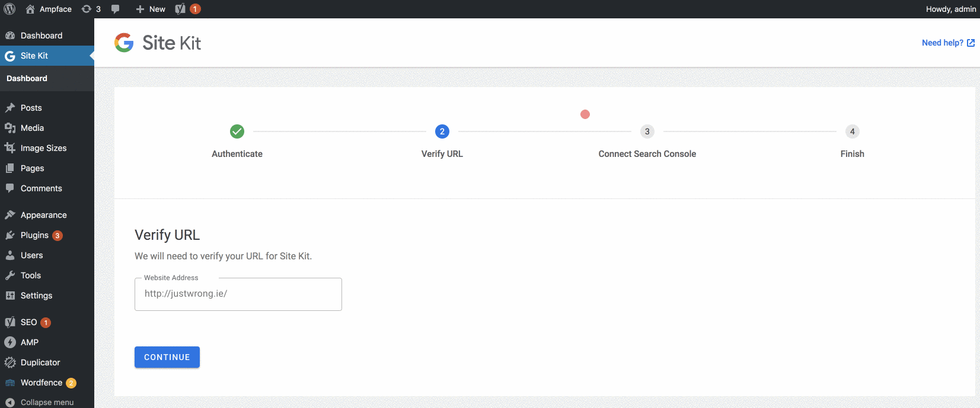Click the SEO badge showing 1
Screen dimensions: 980x408
coord(46,323)
